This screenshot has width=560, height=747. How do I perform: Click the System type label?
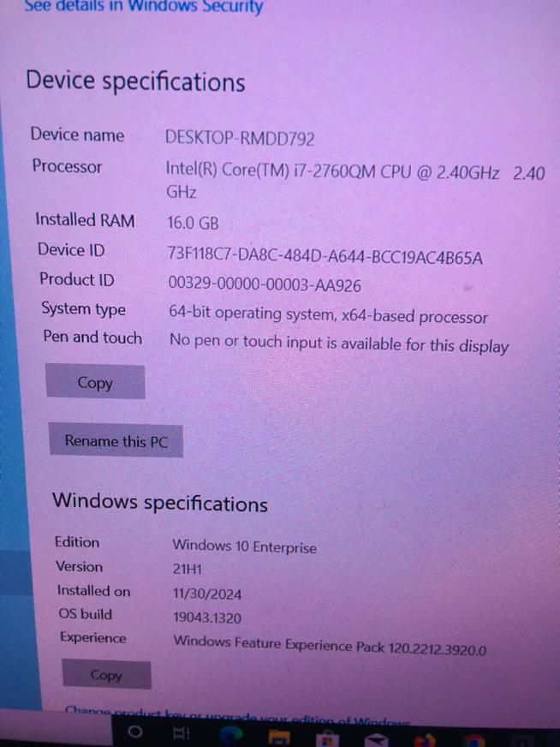(83, 309)
